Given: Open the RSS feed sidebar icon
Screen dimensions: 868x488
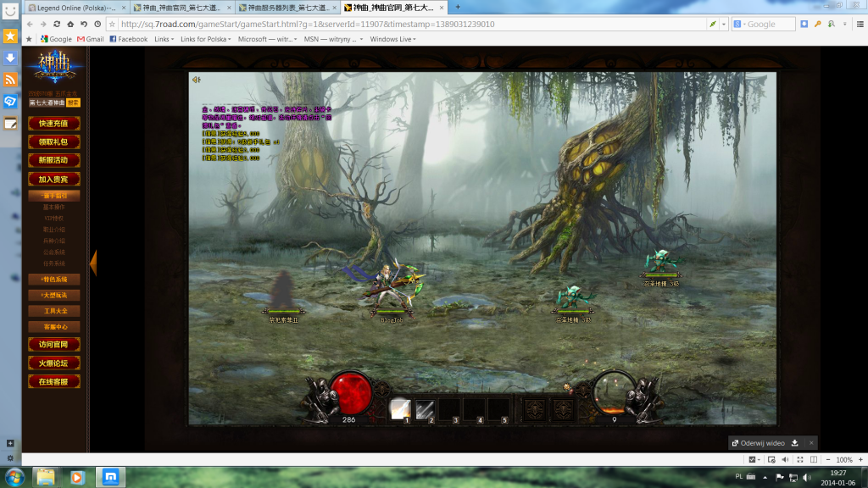Looking at the screenshot, I should pyautogui.click(x=10, y=80).
